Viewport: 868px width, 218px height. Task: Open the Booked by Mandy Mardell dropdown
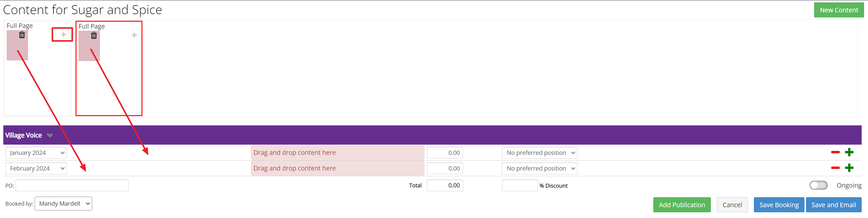point(63,204)
